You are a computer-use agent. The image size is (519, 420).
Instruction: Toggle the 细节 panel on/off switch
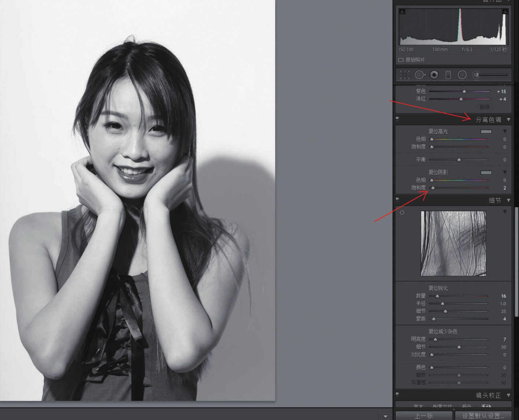tap(397, 200)
